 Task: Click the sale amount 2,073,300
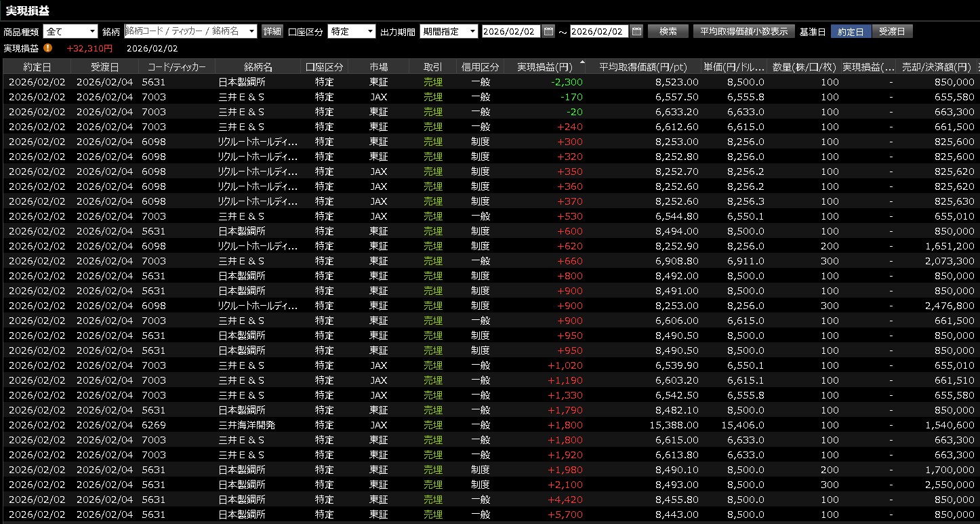pos(950,261)
